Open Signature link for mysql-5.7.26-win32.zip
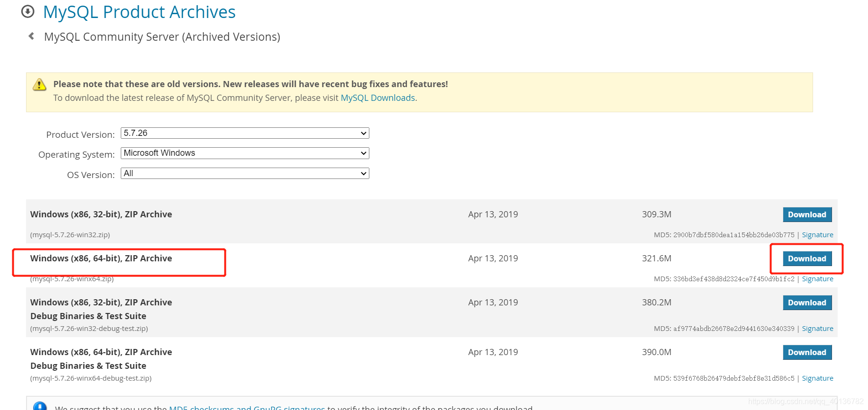The width and height of the screenshot is (868, 410). pyautogui.click(x=818, y=235)
